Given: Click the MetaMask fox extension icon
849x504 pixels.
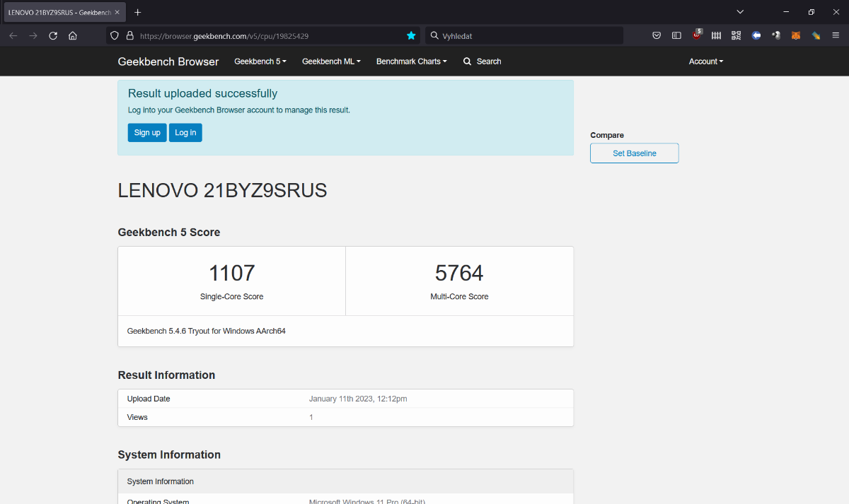Looking at the screenshot, I should 796,35.
